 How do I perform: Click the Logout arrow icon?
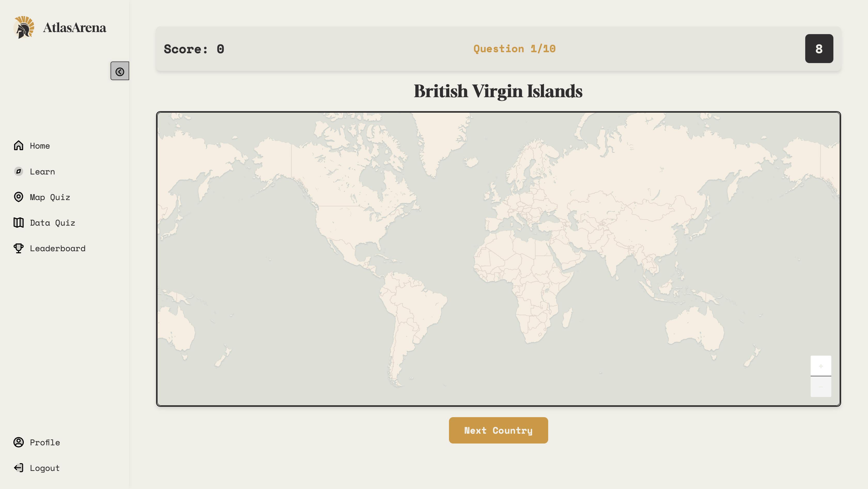(19, 468)
